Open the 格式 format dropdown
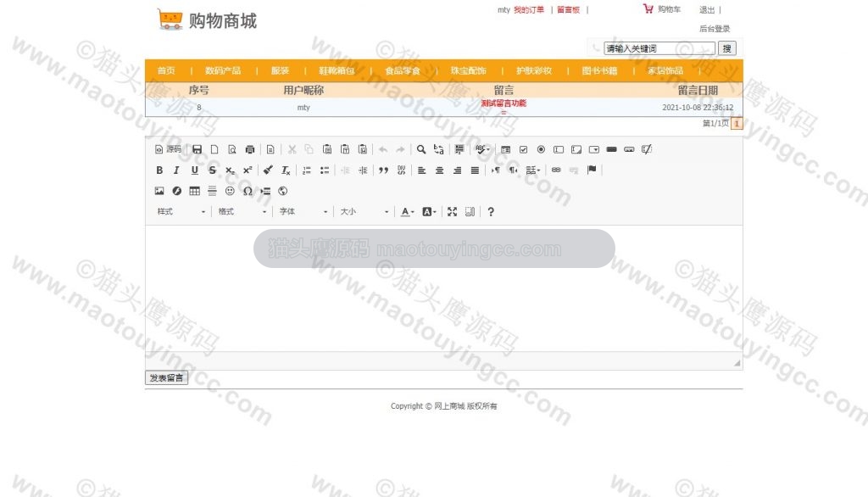Viewport: 868px width, 497px height. coord(242,212)
